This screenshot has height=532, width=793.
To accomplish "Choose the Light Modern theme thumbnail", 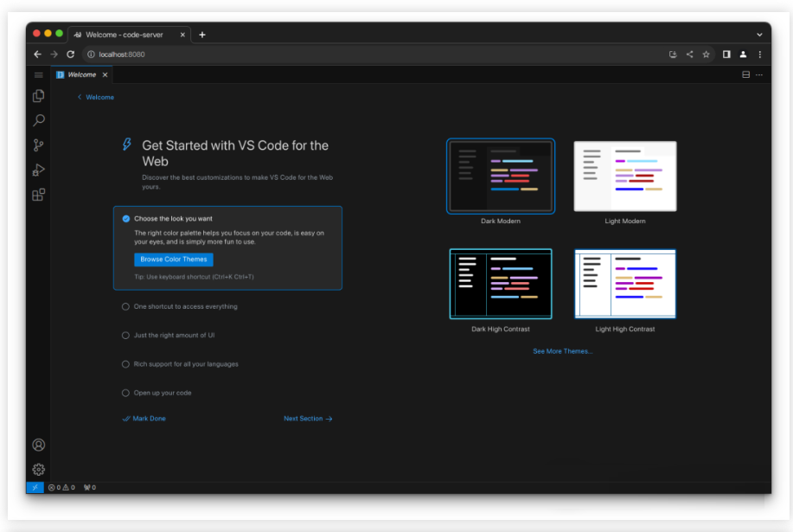I will 625,176.
